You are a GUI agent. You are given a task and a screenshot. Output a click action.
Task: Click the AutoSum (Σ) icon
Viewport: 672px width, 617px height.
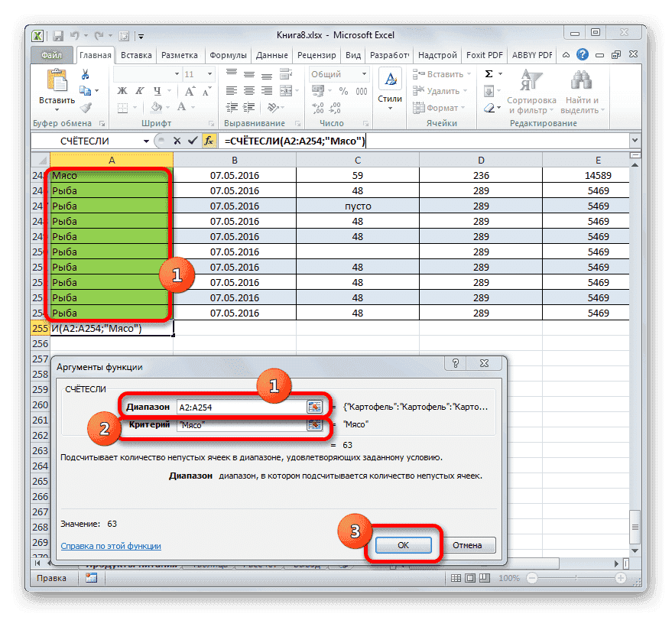490,73
